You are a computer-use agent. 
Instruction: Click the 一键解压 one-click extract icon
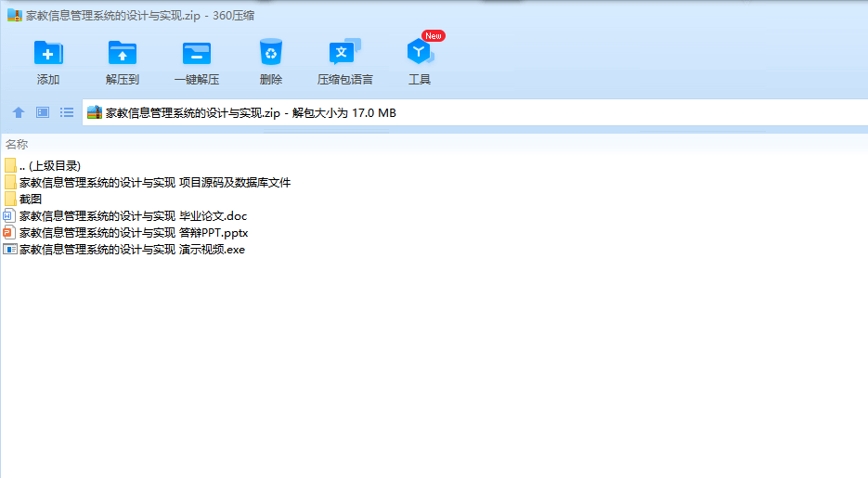pos(197,54)
